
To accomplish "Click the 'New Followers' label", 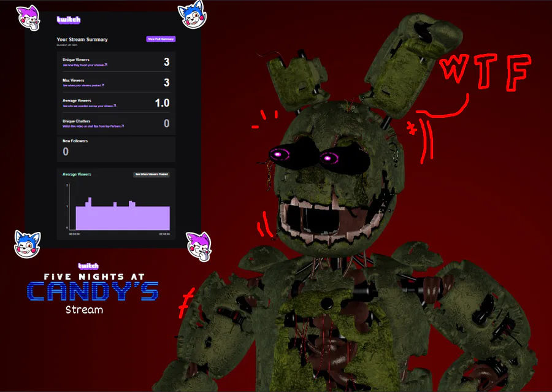I will coord(75,141).
